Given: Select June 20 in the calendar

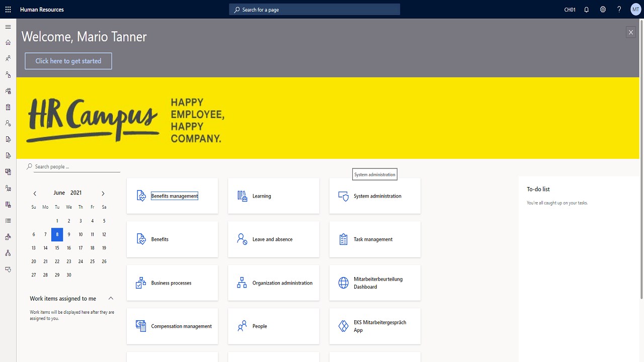Looking at the screenshot, I should (x=34, y=261).
